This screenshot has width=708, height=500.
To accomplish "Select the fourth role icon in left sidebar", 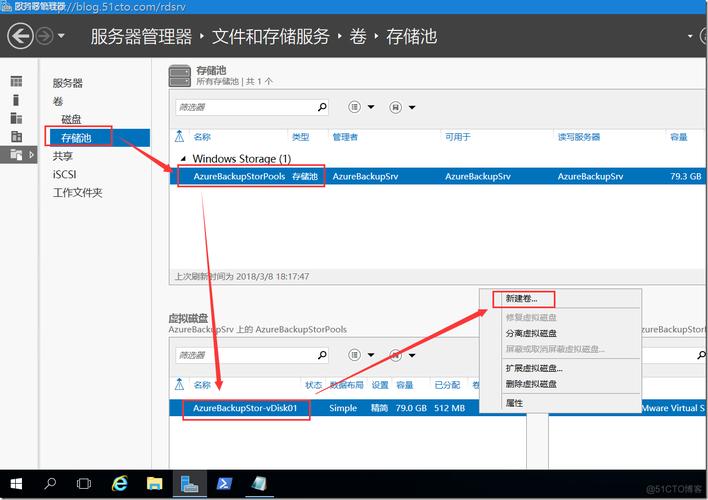I will coord(16,136).
